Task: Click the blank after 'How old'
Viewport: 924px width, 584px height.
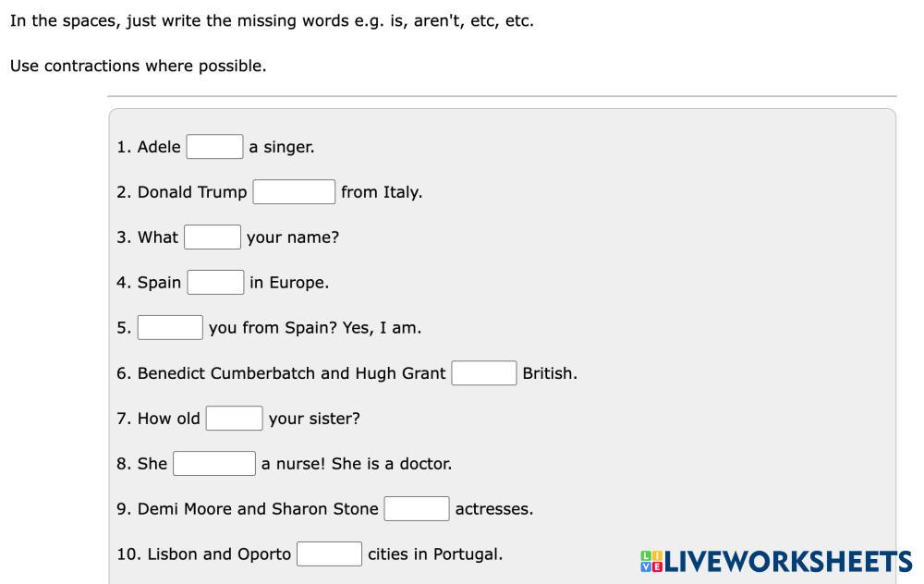Action: point(235,419)
